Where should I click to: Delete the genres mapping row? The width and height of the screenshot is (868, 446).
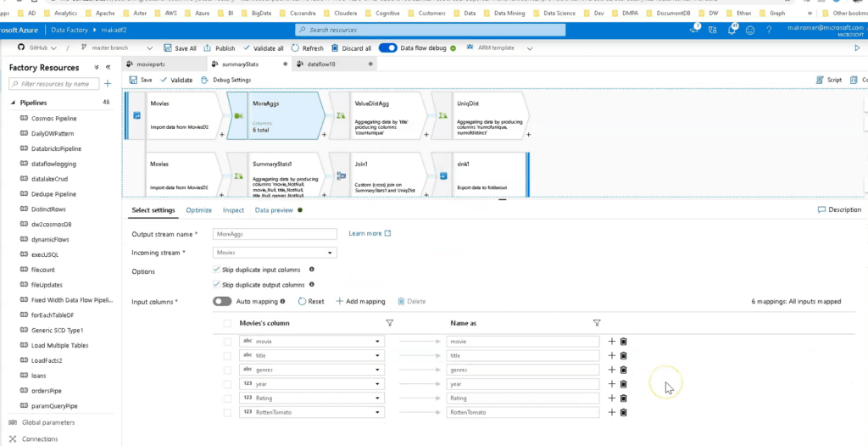624,370
